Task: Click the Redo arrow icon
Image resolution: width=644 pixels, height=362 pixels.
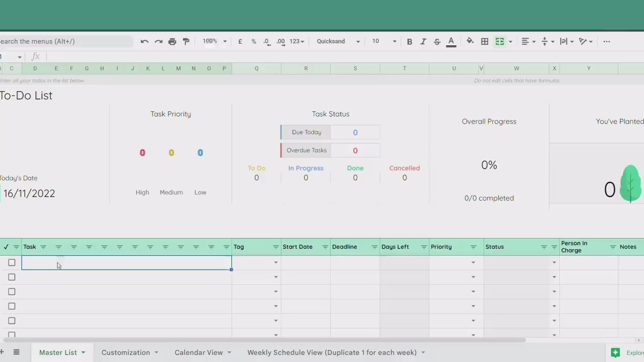Action: click(158, 41)
